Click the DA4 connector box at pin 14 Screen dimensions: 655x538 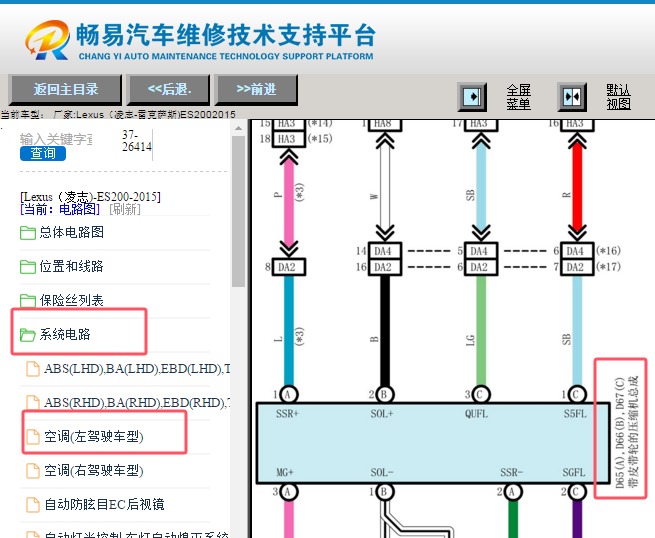pyautogui.click(x=385, y=251)
